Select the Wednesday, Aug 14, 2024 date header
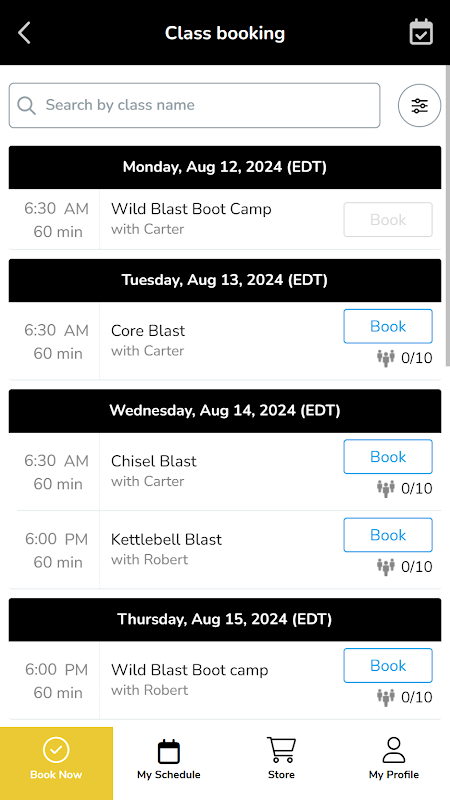Image resolution: width=450 pixels, height=800 pixels. pyautogui.click(x=224, y=411)
